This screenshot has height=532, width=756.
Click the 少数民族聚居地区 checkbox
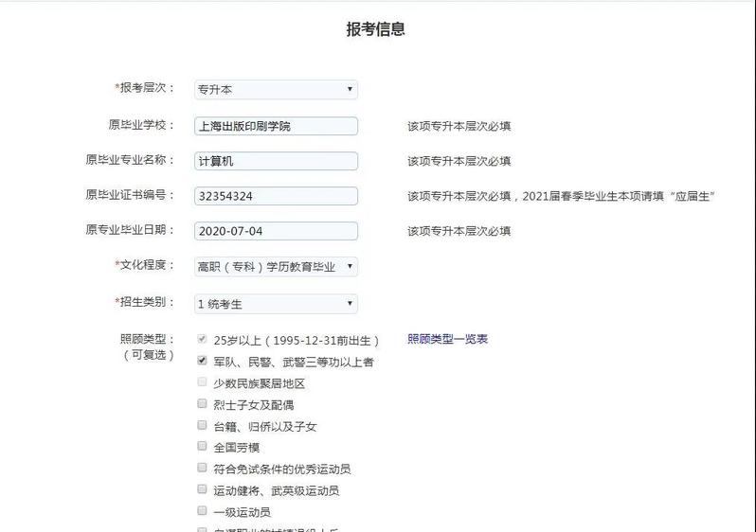(202, 382)
